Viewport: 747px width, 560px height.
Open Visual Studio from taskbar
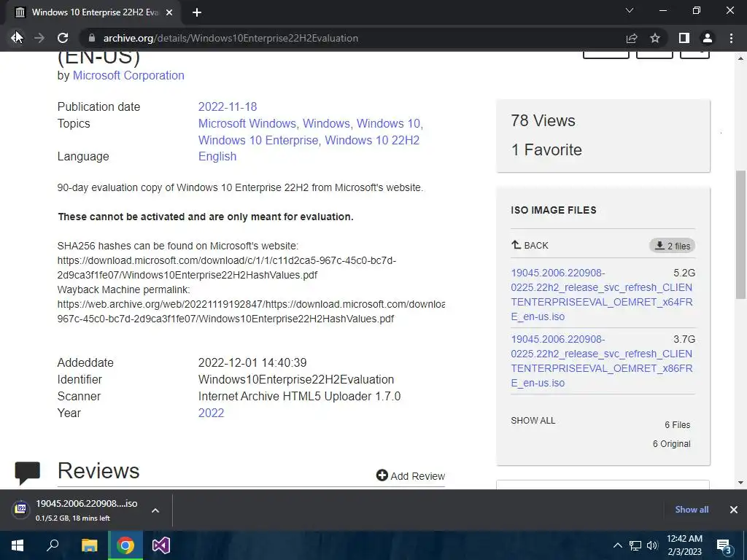(x=161, y=545)
